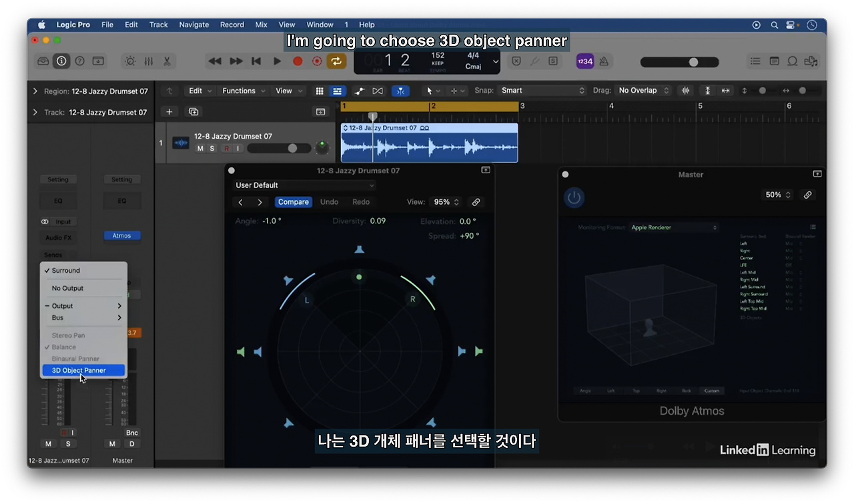Toggle the Inspector info button
Viewport: 854px width, 504px height.
[x=61, y=61]
